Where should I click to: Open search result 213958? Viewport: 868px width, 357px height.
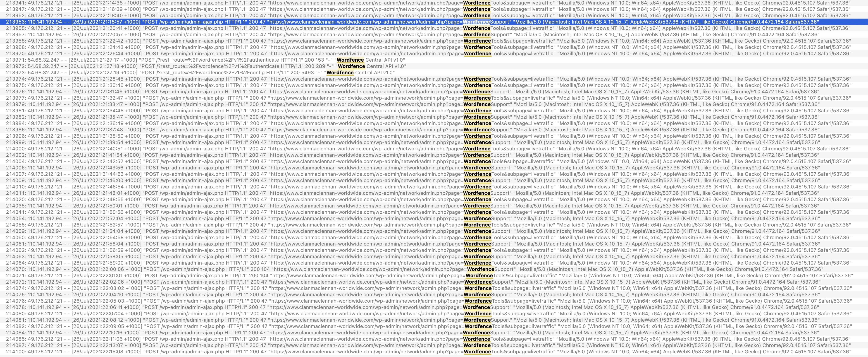tap(434, 41)
